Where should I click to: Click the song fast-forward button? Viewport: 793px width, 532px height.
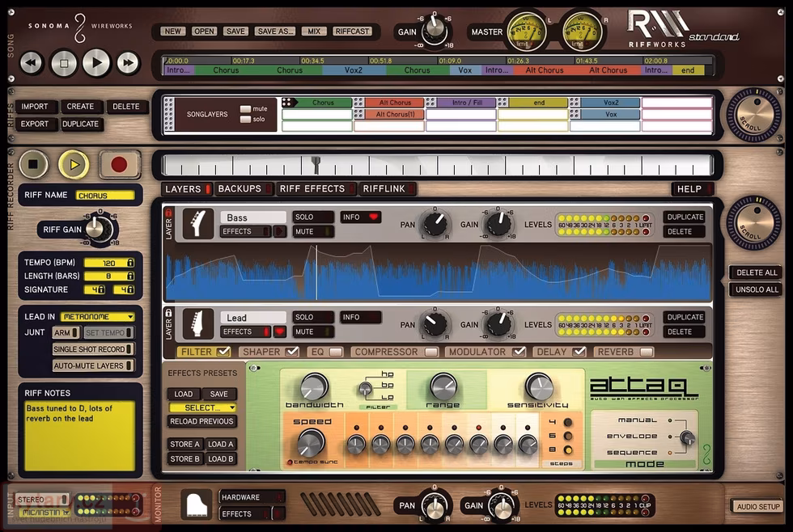128,62
